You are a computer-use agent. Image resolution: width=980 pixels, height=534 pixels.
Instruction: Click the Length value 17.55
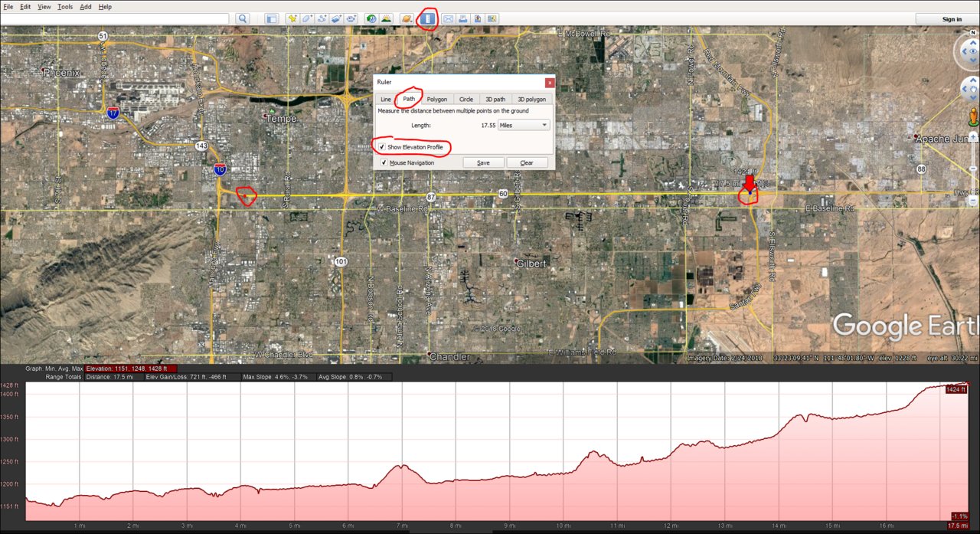[x=488, y=125]
